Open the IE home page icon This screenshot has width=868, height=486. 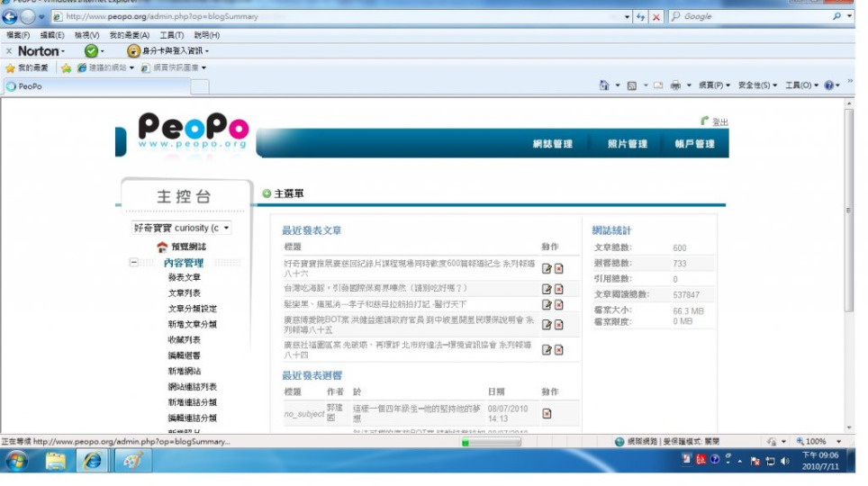pos(604,85)
